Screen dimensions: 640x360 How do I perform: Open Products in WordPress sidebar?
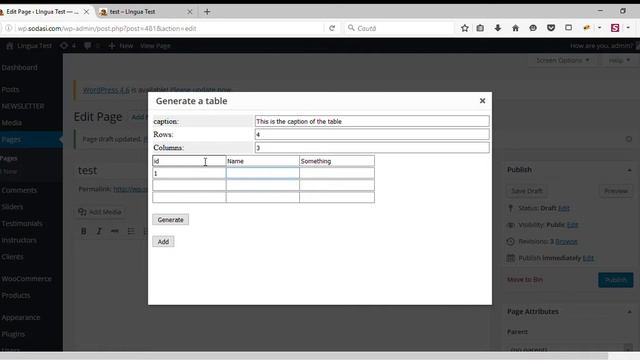[x=16, y=295]
